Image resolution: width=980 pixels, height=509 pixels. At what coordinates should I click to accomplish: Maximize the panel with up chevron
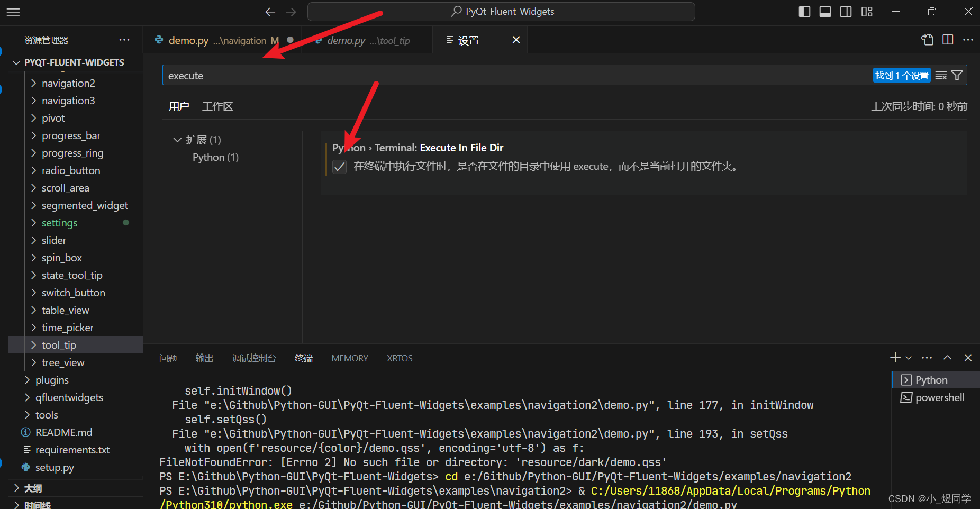coord(948,358)
